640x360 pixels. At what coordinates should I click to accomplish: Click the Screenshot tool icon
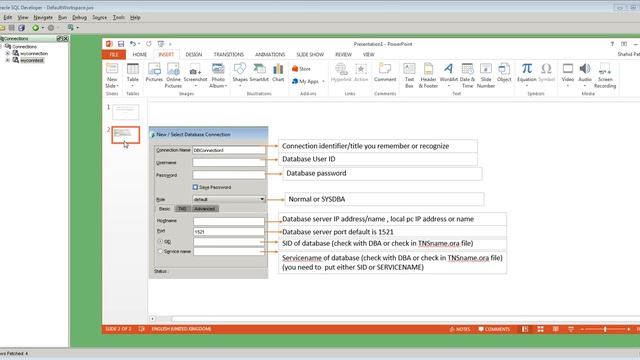tap(195, 69)
